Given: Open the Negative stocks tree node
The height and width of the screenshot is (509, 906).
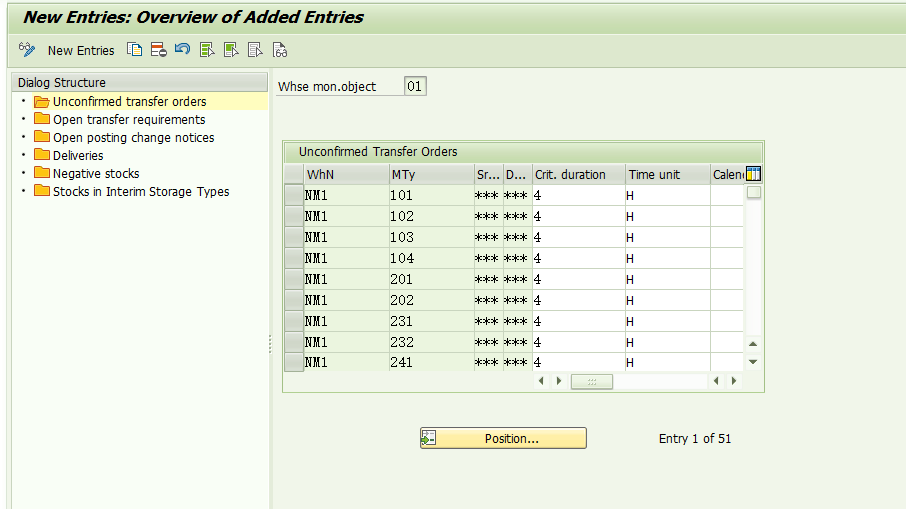Looking at the screenshot, I should pos(96,174).
